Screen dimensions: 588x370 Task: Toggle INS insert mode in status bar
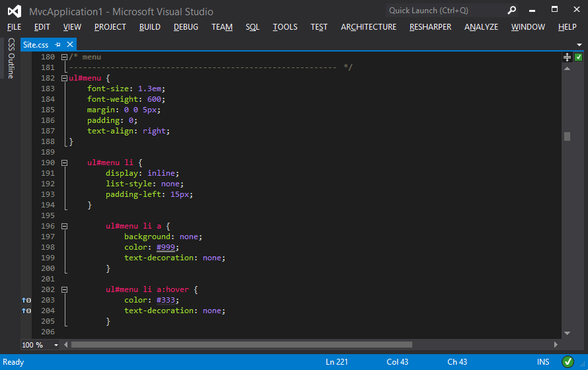[x=543, y=362]
